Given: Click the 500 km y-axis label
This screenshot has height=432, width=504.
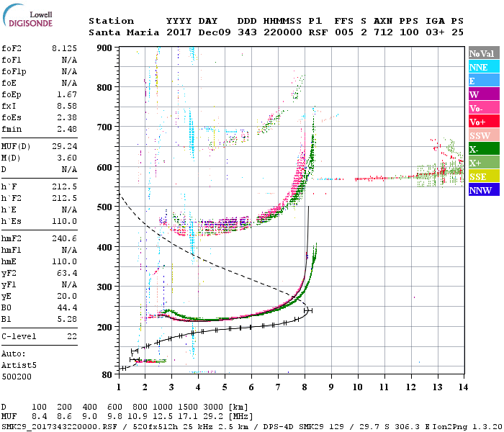Looking at the screenshot, I should 104,207.
